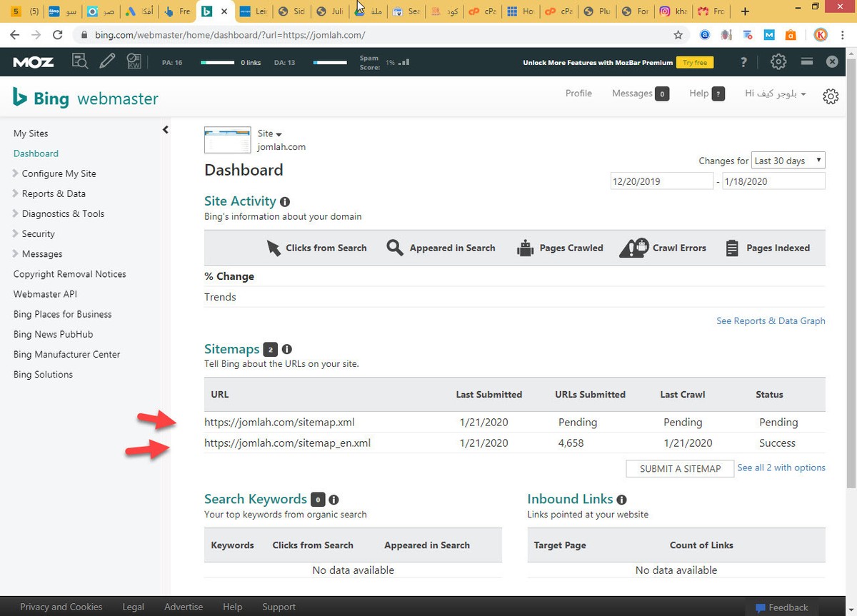Open Messages count badge
This screenshot has height=616, width=857.
[x=662, y=94]
